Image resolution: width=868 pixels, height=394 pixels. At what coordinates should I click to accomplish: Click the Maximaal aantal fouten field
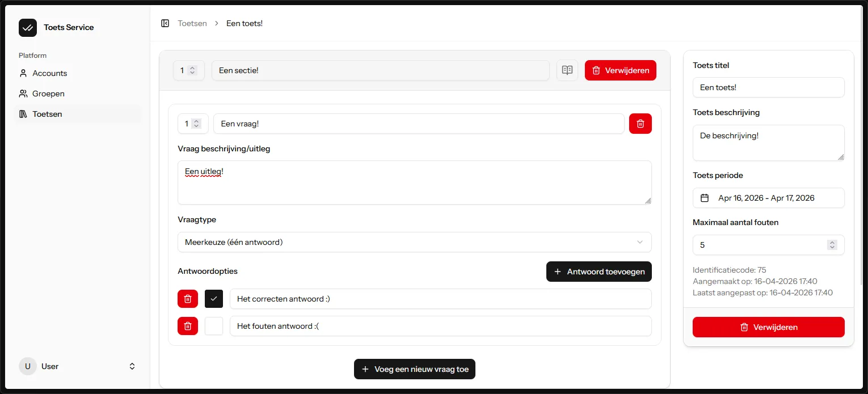pyautogui.click(x=769, y=245)
